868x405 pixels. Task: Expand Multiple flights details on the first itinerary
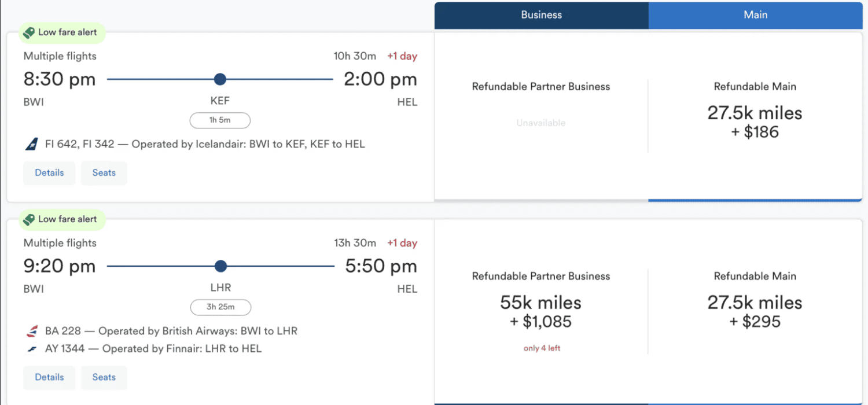click(x=60, y=56)
